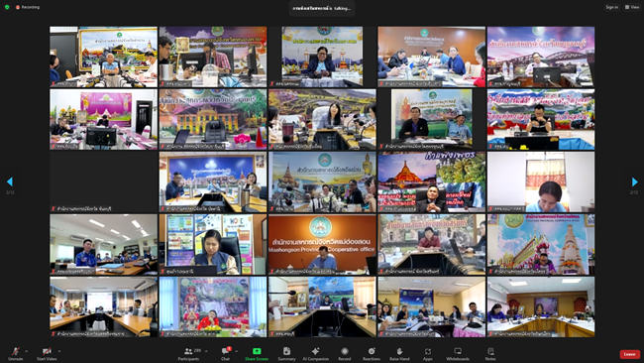This screenshot has height=363, width=644.
Task: Unmute the microphone
Action: [15, 353]
